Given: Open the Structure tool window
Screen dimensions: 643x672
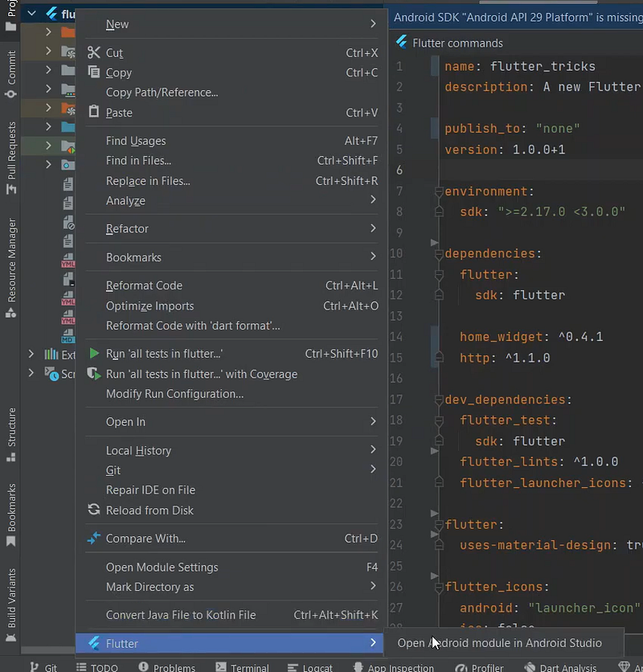Looking at the screenshot, I should pos(11,435).
